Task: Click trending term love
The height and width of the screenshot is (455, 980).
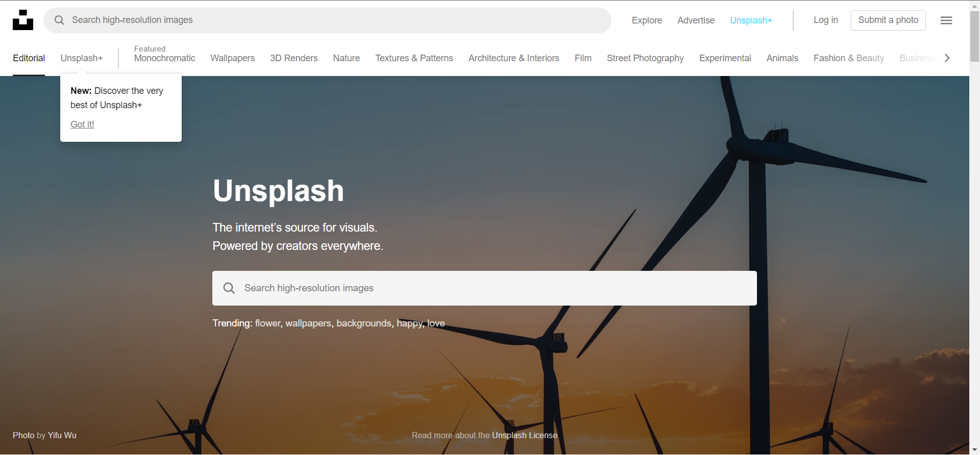Action: click(x=436, y=323)
